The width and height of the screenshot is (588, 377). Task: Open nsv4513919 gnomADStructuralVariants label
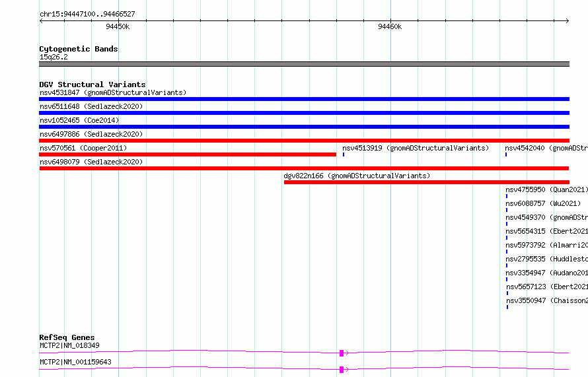pyautogui.click(x=416, y=148)
